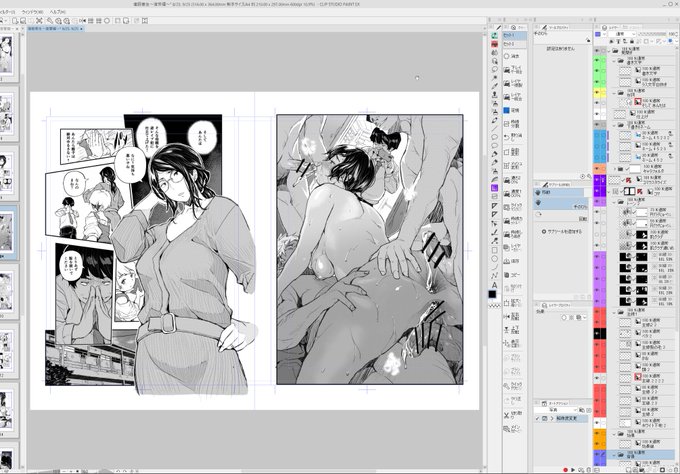The width and height of the screenshot is (680, 474).
Task: Select the Text tool marked with letter A
Action: pos(494,285)
